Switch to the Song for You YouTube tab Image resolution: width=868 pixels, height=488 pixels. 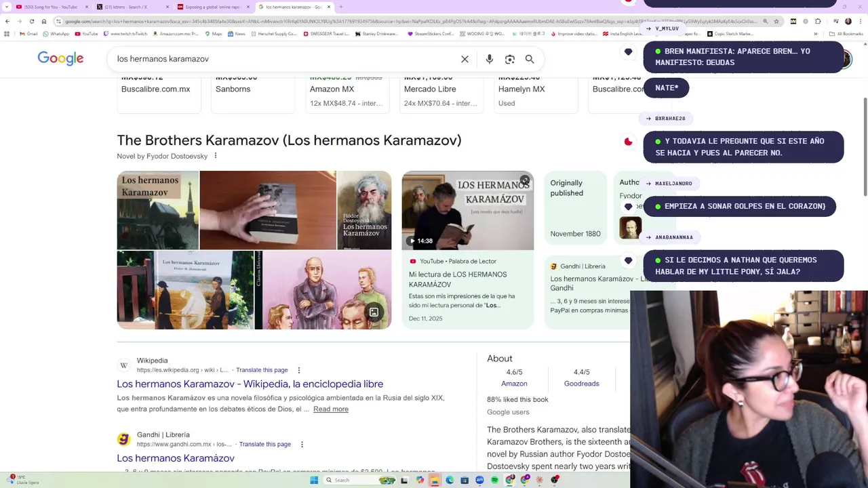click(x=50, y=7)
